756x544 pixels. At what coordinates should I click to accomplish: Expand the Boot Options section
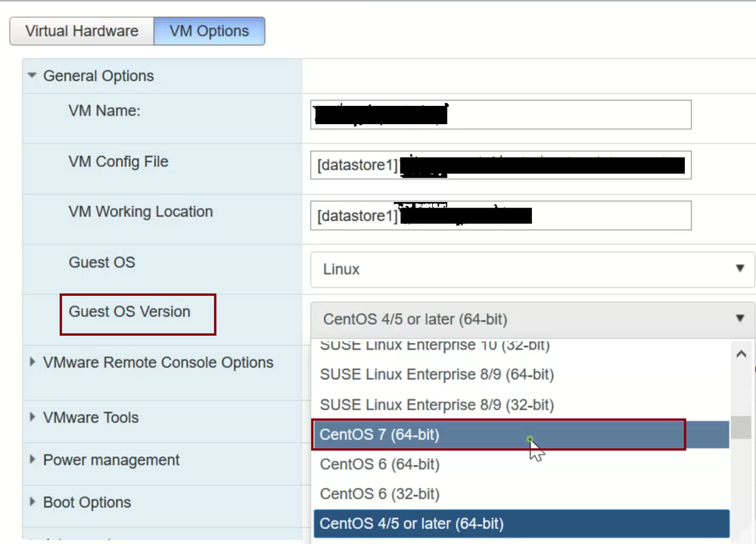point(33,502)
